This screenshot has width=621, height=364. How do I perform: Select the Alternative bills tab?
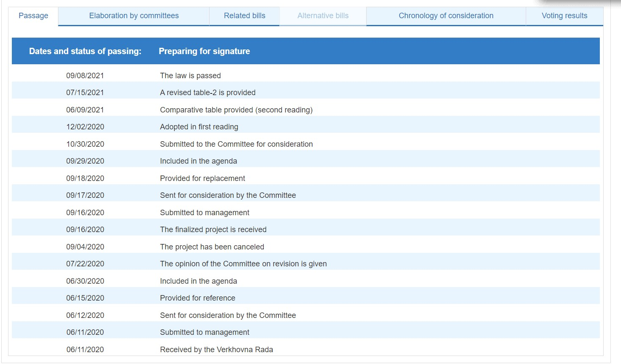coord(323,16)
